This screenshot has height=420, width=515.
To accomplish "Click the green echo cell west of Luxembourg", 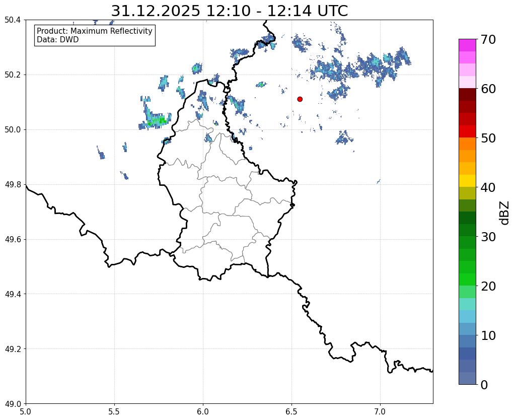I will point(157,121).
